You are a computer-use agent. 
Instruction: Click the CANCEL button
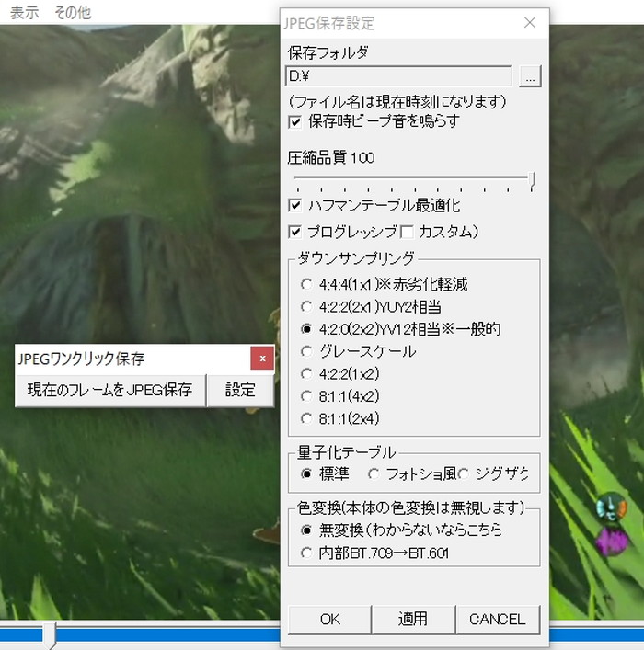click(498, 620)
